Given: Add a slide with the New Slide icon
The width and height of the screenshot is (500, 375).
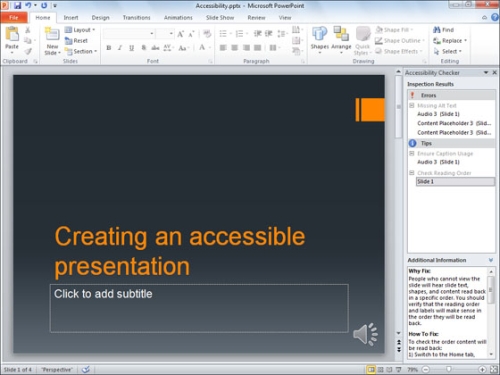Looking at the screenshot, I should 52,34.
